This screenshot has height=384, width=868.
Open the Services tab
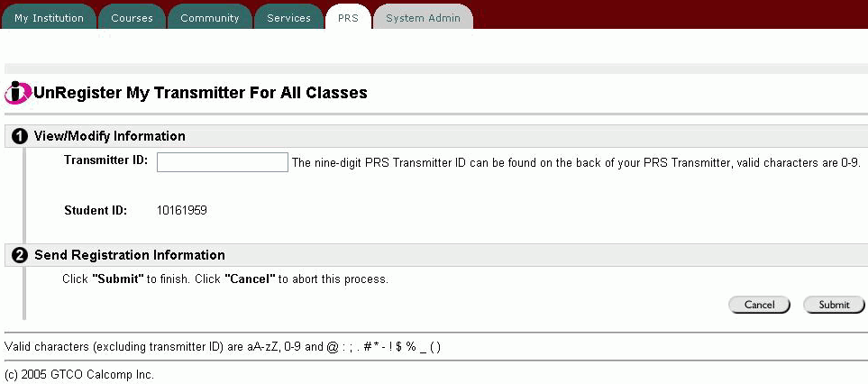288,18
